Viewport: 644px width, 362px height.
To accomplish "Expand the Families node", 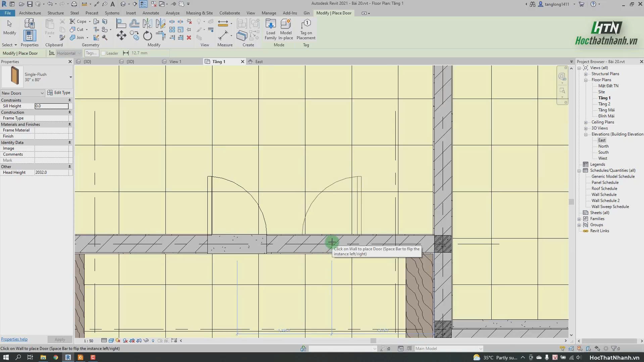I will coord(579,219).
